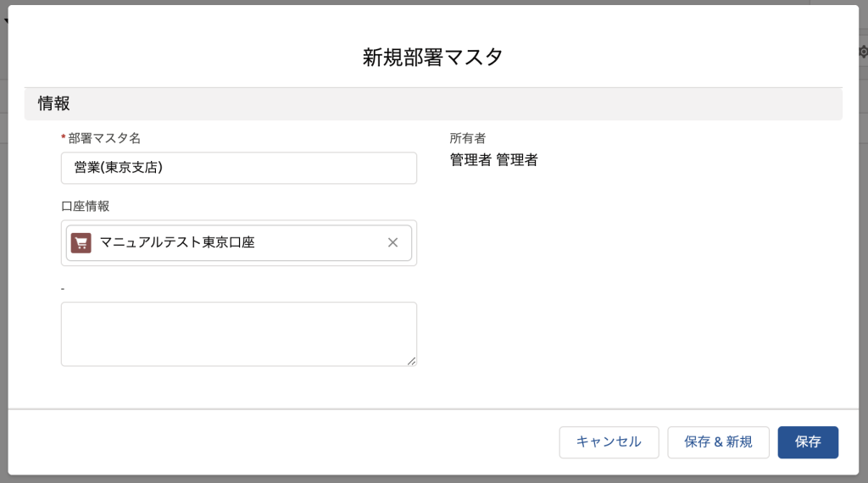Click the 部署マスタ名 input field
The width and height of the screenshot is (868, 483).
pyautogui.click(x=238, y=168)
